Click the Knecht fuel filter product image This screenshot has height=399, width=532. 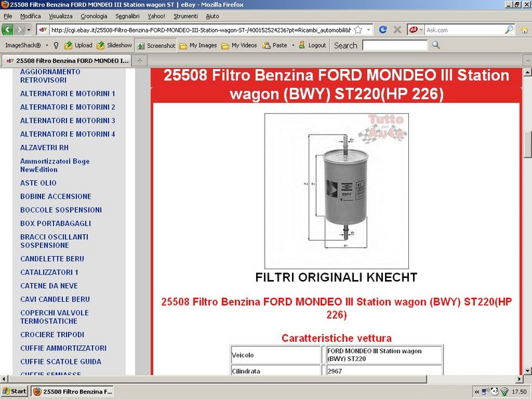(x=336, y=191)
